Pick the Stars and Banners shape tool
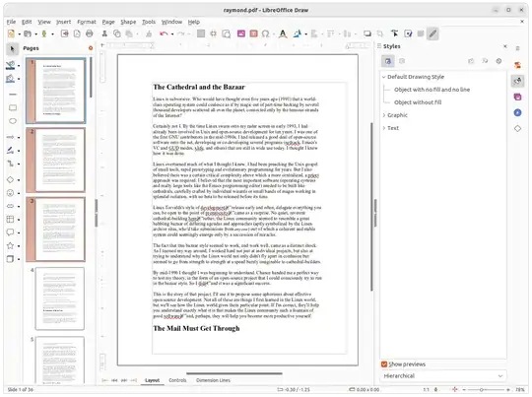The height and width of the screenshot is (397, 532). point(11,245)
